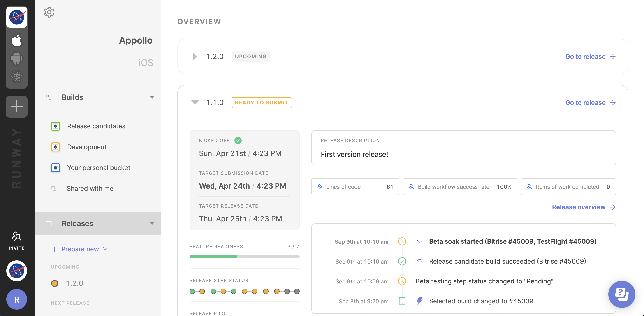Click the user avatar labeled R
The width and height of the screenshot is (644, 316).
point(16,299)
